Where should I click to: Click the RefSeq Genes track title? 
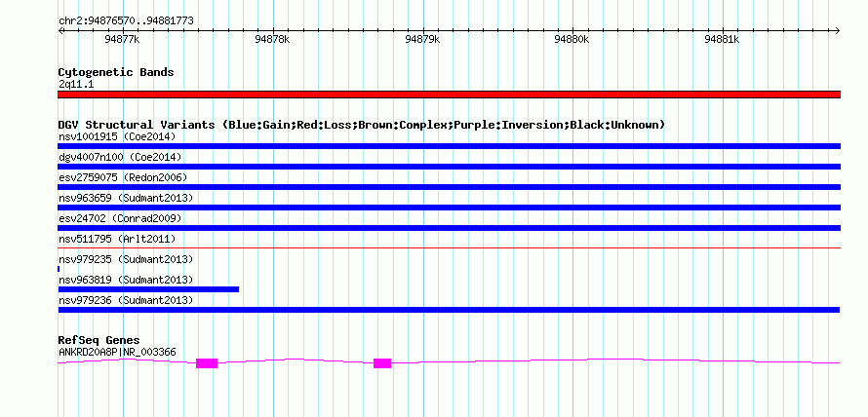[99, 340]
